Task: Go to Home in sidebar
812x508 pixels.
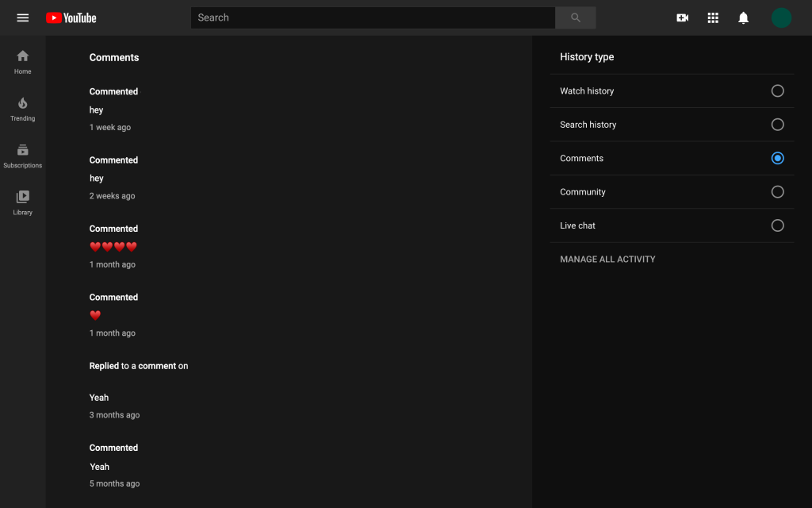Action: coord(23,62)
